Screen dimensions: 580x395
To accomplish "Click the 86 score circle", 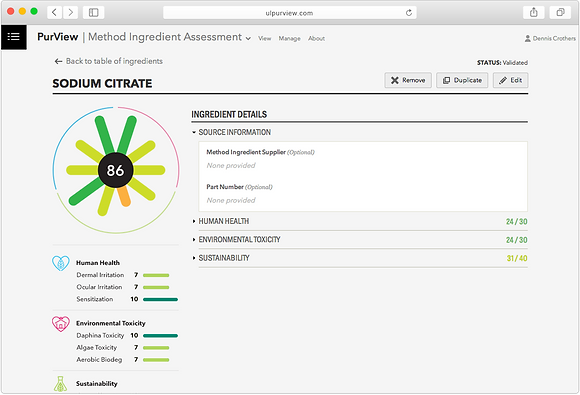I will [x=115, y=171].
